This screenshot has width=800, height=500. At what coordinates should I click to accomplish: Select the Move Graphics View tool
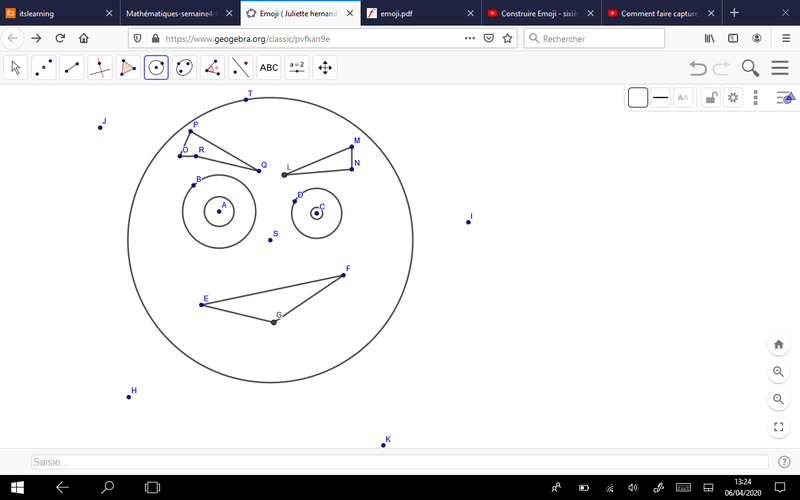pos(324,68)
